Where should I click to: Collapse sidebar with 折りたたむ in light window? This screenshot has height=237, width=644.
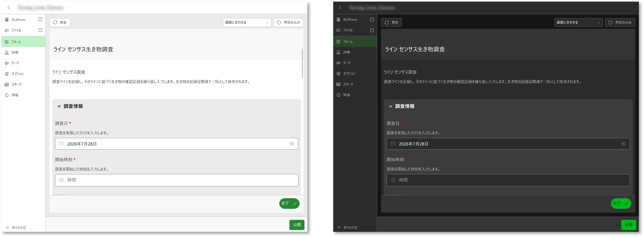point(16,228)
